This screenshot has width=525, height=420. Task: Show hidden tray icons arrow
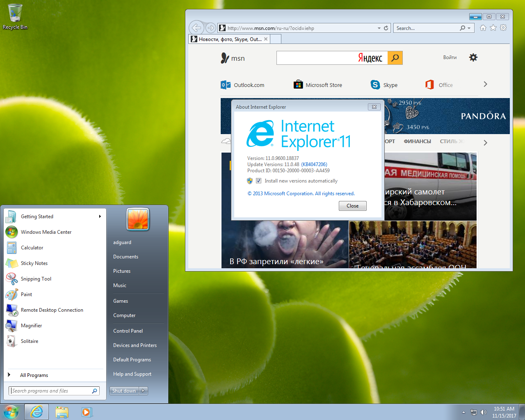(x=463, y=412)
